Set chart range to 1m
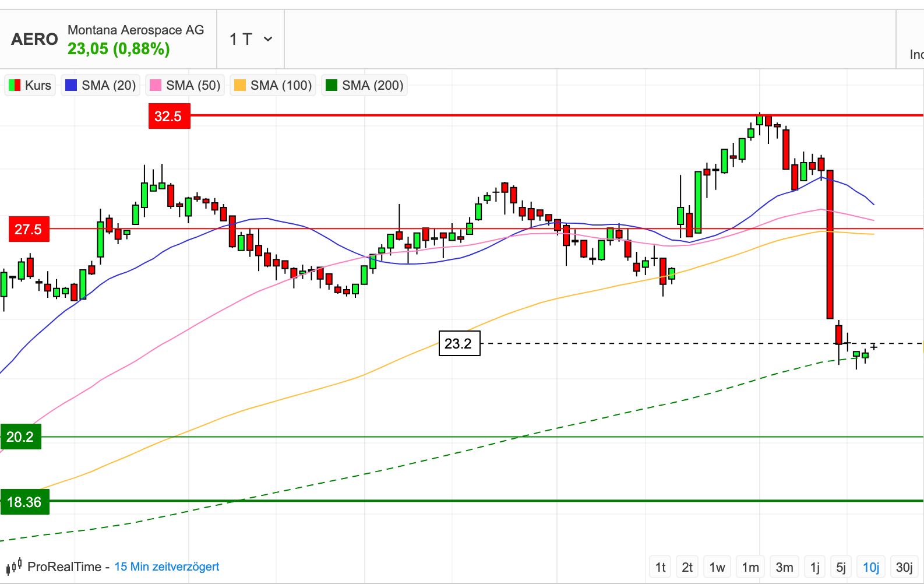 click(750, 567)
